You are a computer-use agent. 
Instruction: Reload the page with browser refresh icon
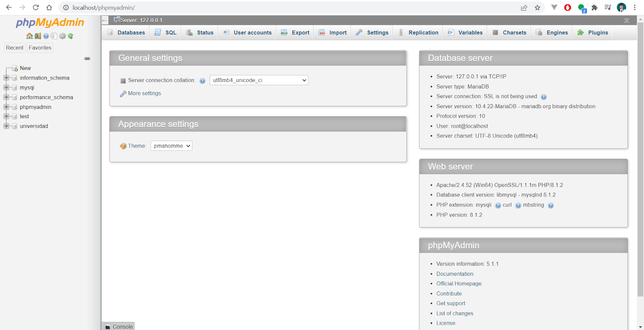click(36, 7)
